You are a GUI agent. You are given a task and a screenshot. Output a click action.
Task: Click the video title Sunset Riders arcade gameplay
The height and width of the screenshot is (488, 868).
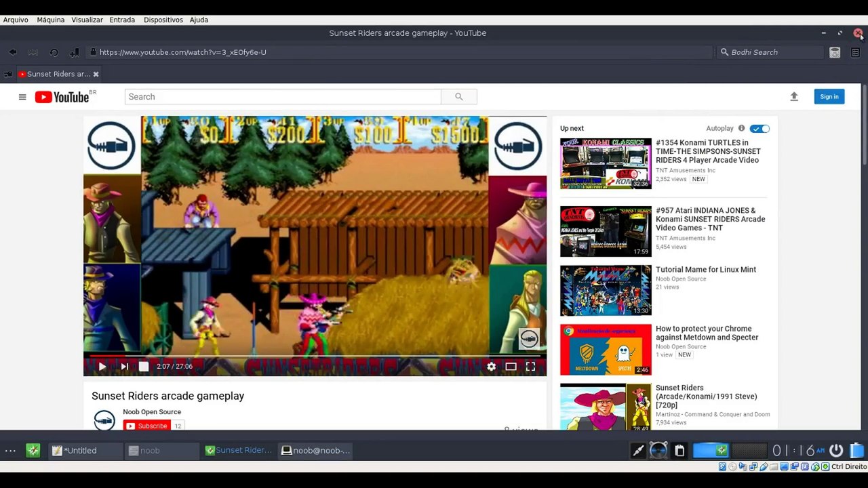tap(167, 396)
